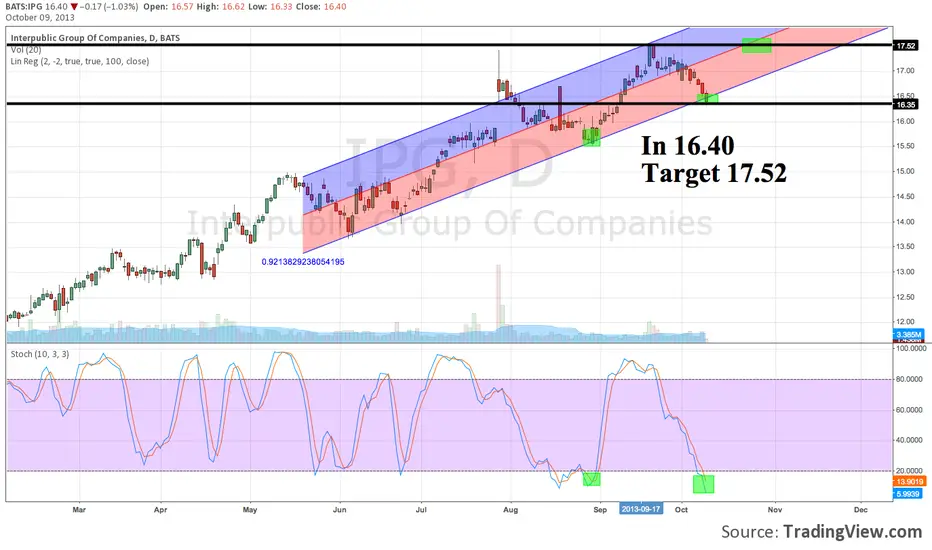Click the BATS:IPG ticker symbol in header
Screen dimensions: 932x550
pos(24,7)
